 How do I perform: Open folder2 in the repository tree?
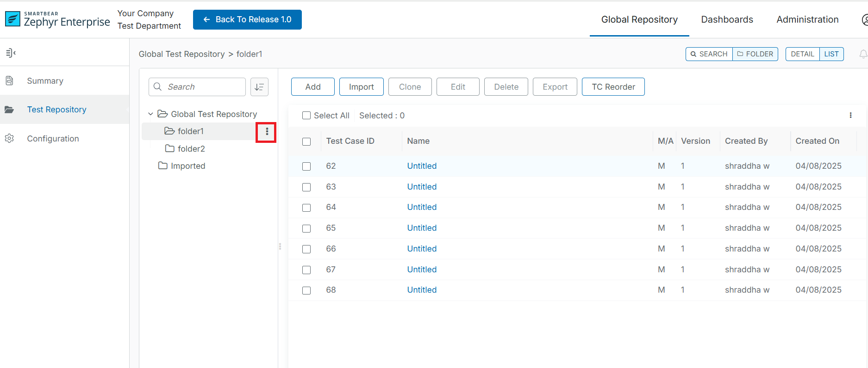[191, 149]
